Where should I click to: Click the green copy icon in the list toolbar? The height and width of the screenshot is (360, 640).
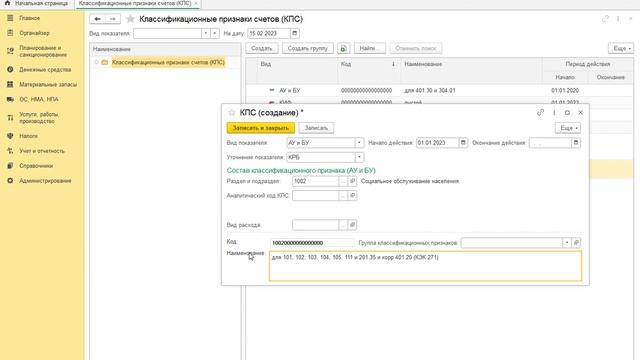tap(344, 48)
